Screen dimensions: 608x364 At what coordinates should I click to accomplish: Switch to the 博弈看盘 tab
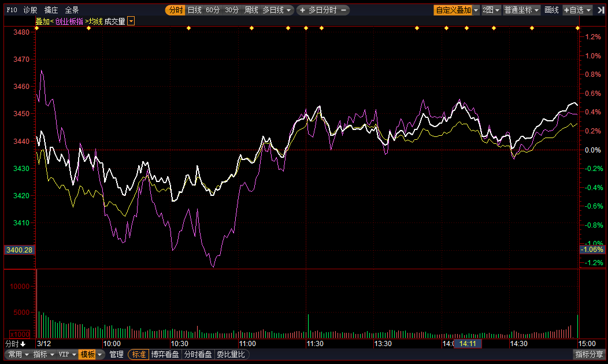[x=165, y=354]
